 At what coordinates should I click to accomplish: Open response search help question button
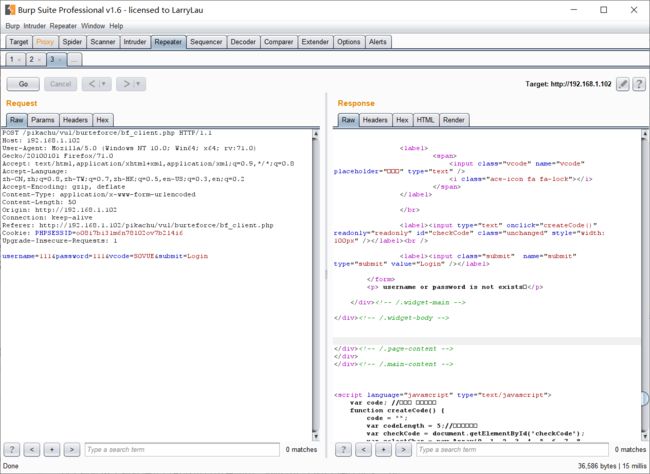[343, 449]
